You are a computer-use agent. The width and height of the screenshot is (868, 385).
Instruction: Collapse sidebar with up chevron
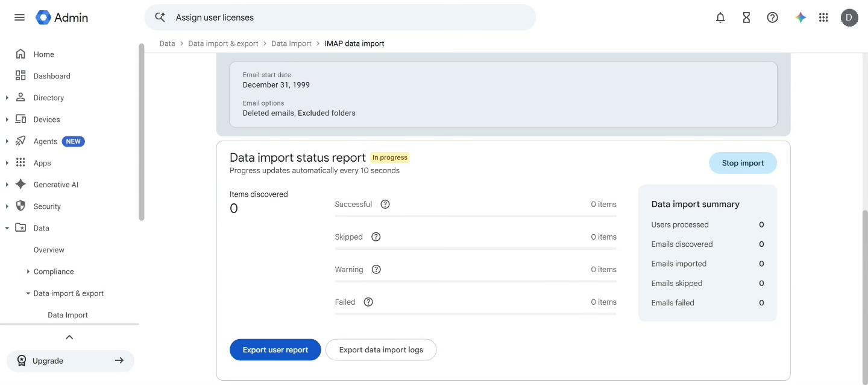pyautogui.click(x=69, y=337)
